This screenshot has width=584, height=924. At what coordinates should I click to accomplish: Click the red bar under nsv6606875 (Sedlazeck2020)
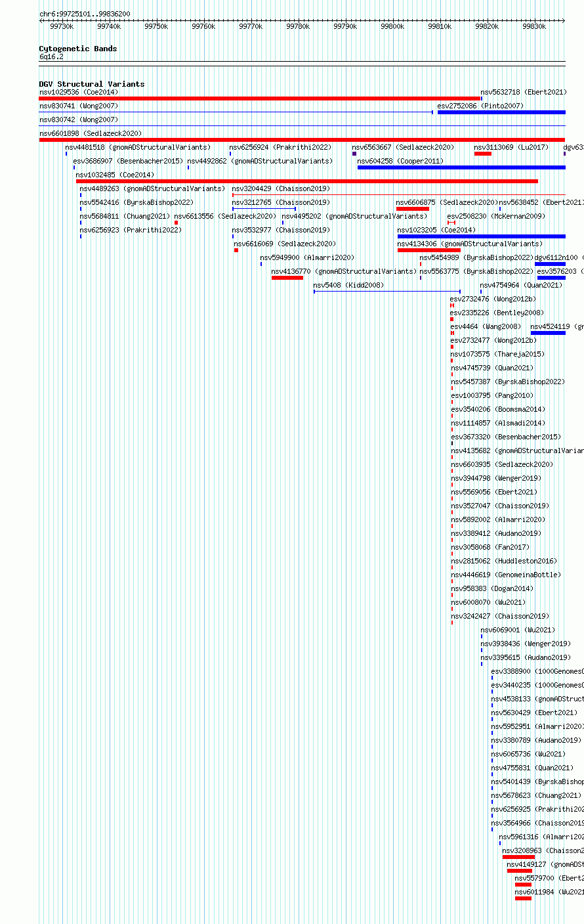point(413,209)
